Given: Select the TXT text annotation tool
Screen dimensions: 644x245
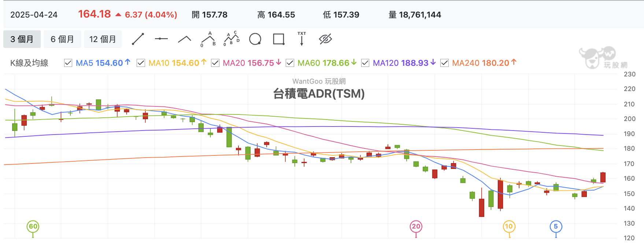Looking at the screenshot, I should pyautogui.click(x=301, y=39).
